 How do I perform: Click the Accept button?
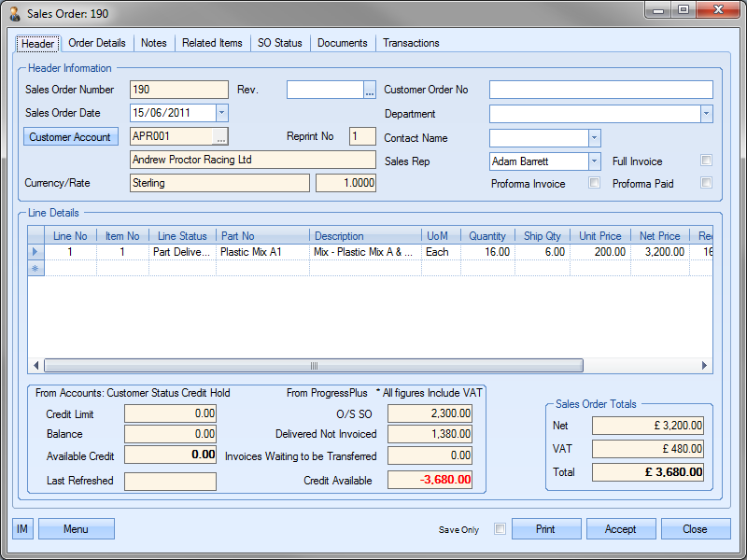click(620, 529)
